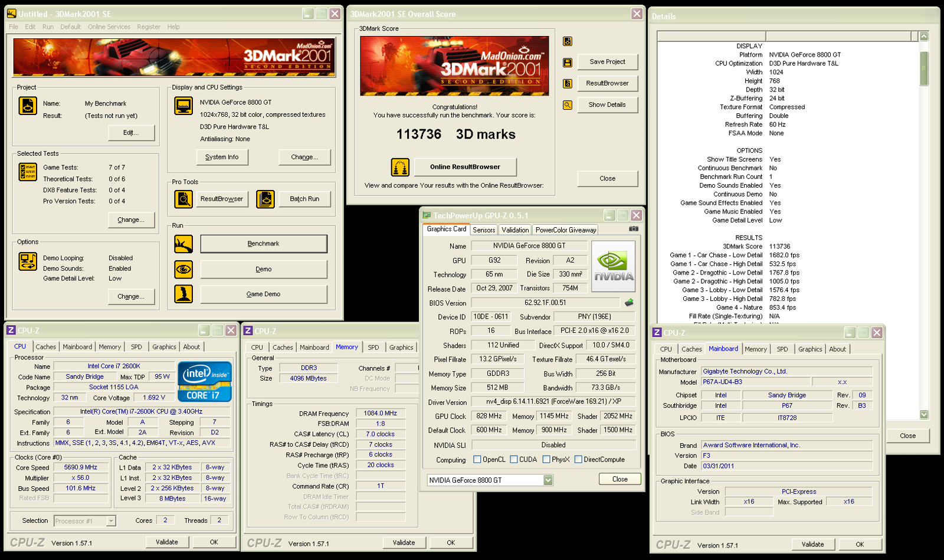
Task: Click the icon next to ResultBrowser in score window
Action: [x=568, y=84]
